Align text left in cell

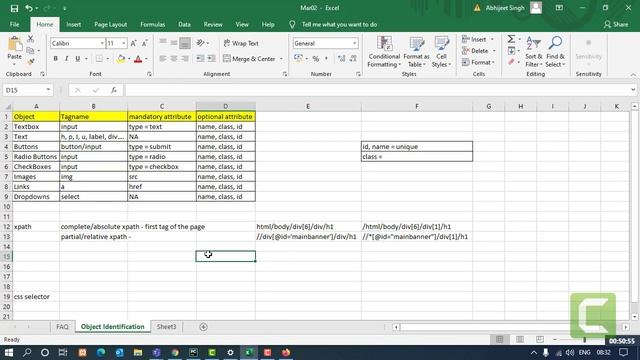click(163, 59)
